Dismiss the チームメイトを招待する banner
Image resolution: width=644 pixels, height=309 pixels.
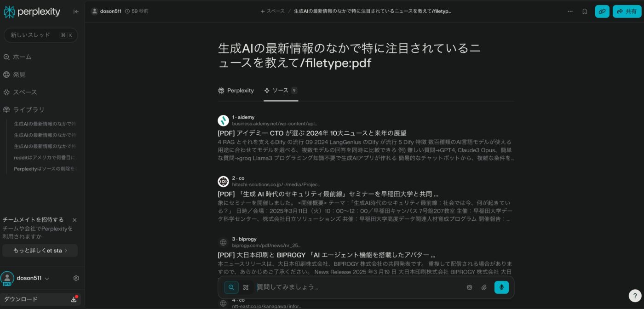click(75, 220)
